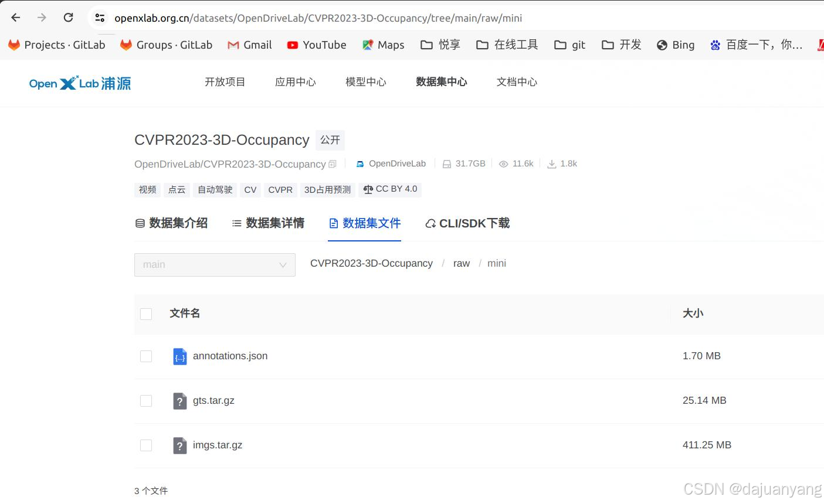Screen dimensions: 824x504
Task: Click the 1.8k downloads icon
Action: click(551, 164)
